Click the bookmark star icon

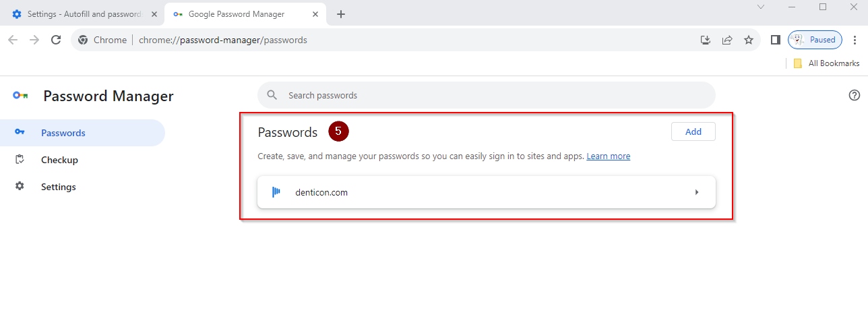(749, 40)
